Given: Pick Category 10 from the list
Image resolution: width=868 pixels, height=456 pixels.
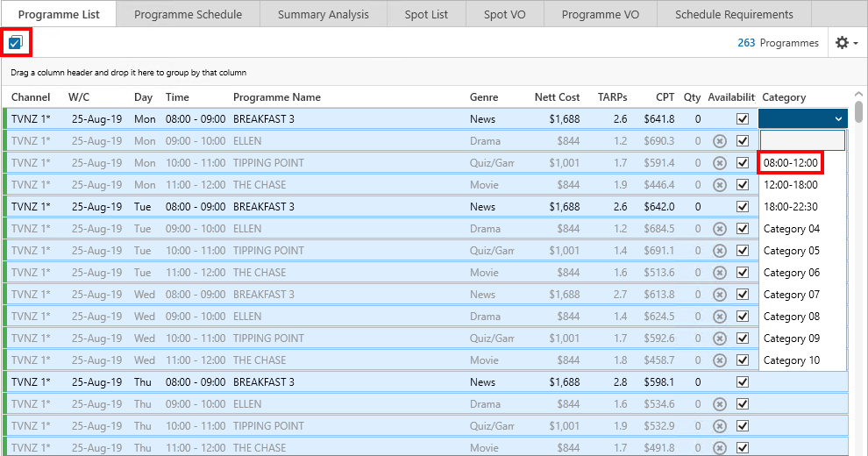Looking at the screenshot, I should [792, 360].
